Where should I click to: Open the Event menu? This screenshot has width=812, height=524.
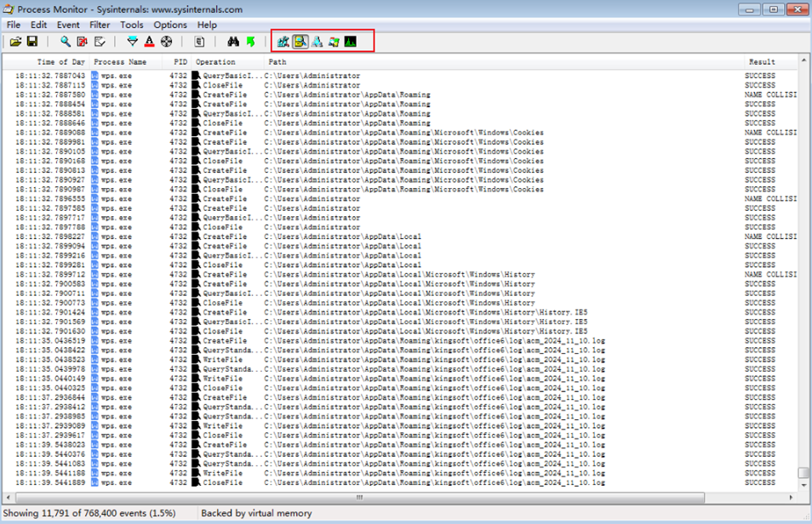click(68, 25)
